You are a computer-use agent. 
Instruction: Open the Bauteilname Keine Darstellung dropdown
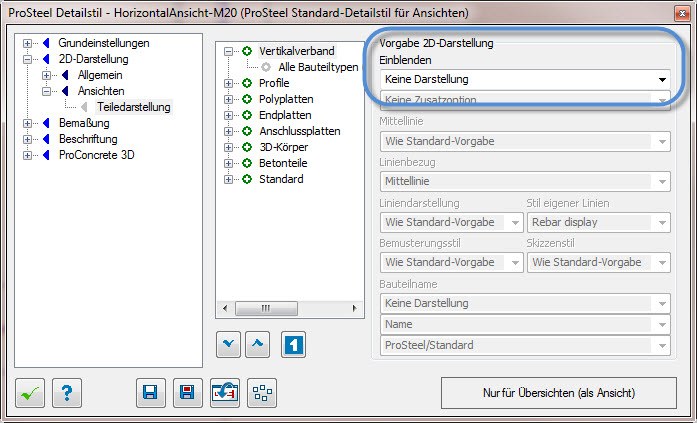525,303
